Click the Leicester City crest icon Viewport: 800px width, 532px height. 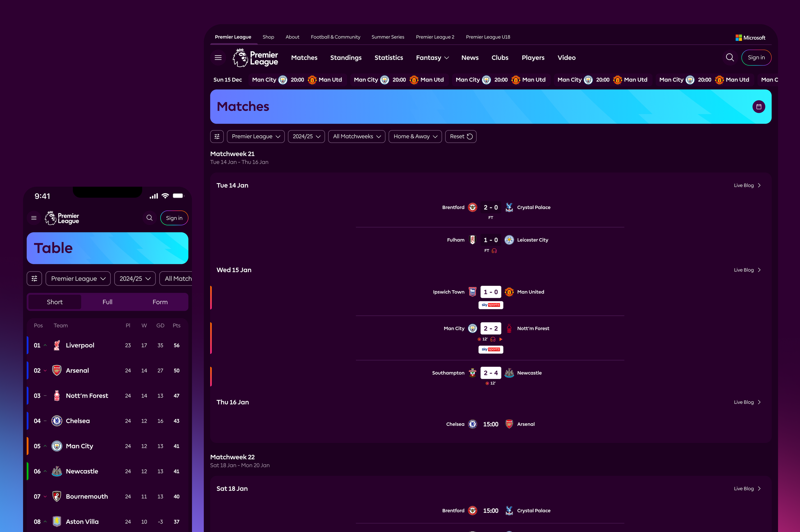tap(509, 240)
